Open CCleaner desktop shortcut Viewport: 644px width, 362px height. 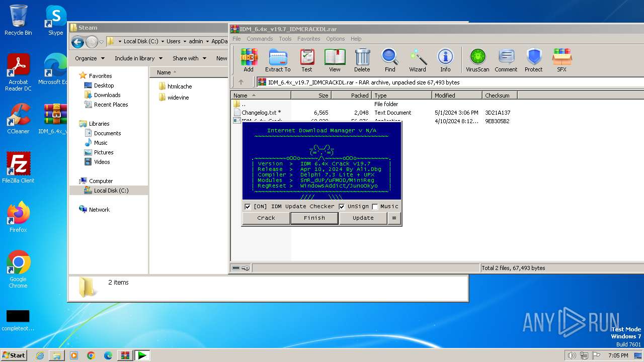click(x=18, y=119)
